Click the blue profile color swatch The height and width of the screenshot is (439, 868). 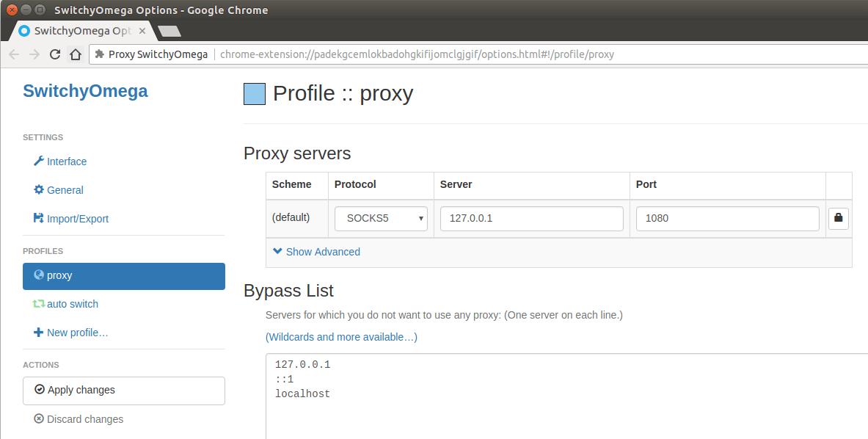point(254,94)
